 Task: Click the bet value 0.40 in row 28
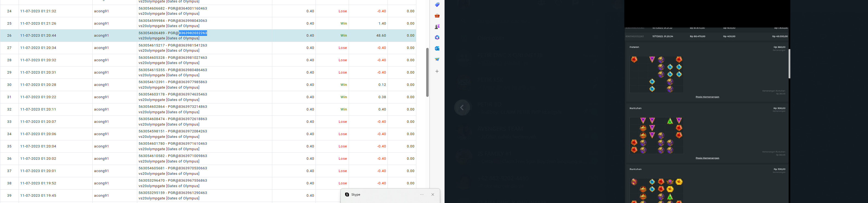(x=310, y=60)
